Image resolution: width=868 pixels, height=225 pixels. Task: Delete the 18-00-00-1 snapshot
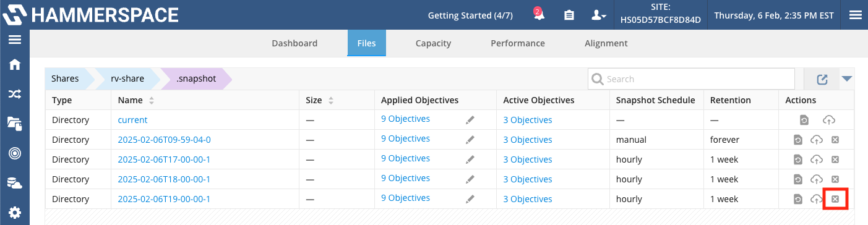coord(835,179)
